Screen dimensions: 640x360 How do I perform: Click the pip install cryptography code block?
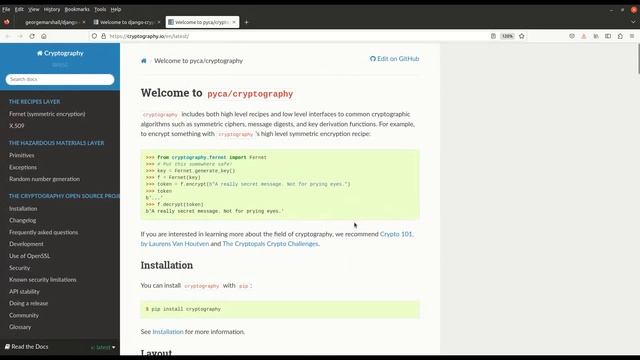pyautogui.click(x=280, y=309)
